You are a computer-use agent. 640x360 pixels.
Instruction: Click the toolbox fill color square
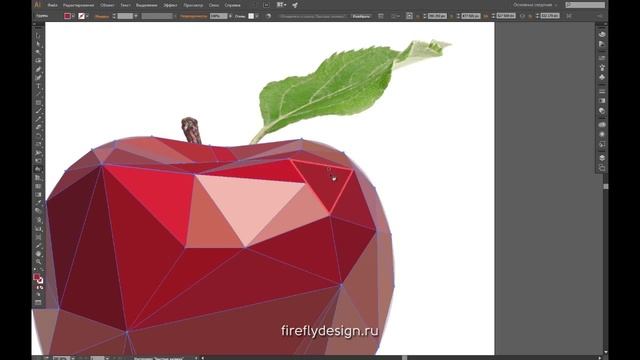[36, 278]
